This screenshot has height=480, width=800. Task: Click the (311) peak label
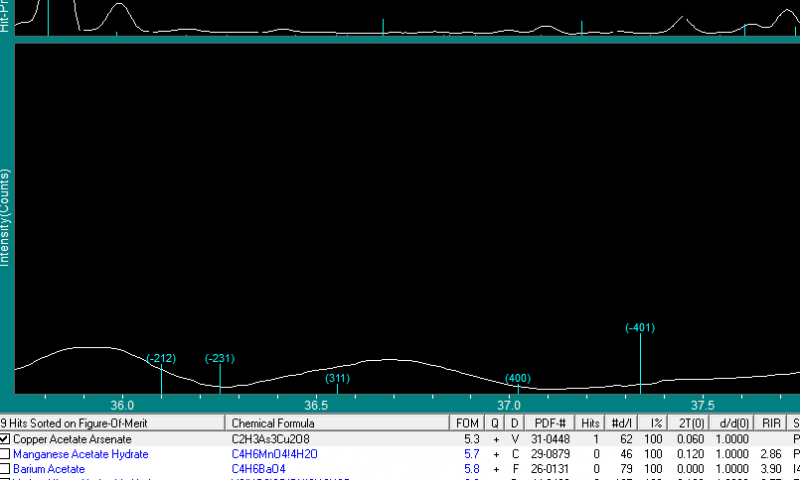pos(337,378)
